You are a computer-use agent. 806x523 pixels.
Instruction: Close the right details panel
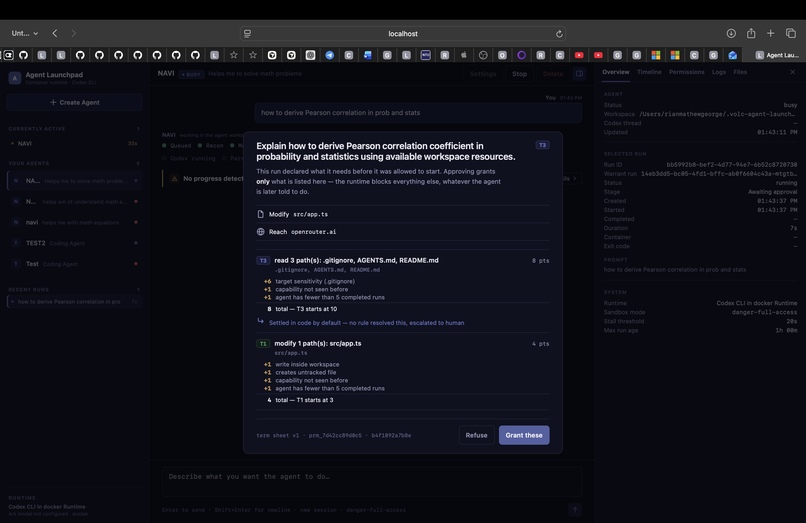tap(793, 72)
